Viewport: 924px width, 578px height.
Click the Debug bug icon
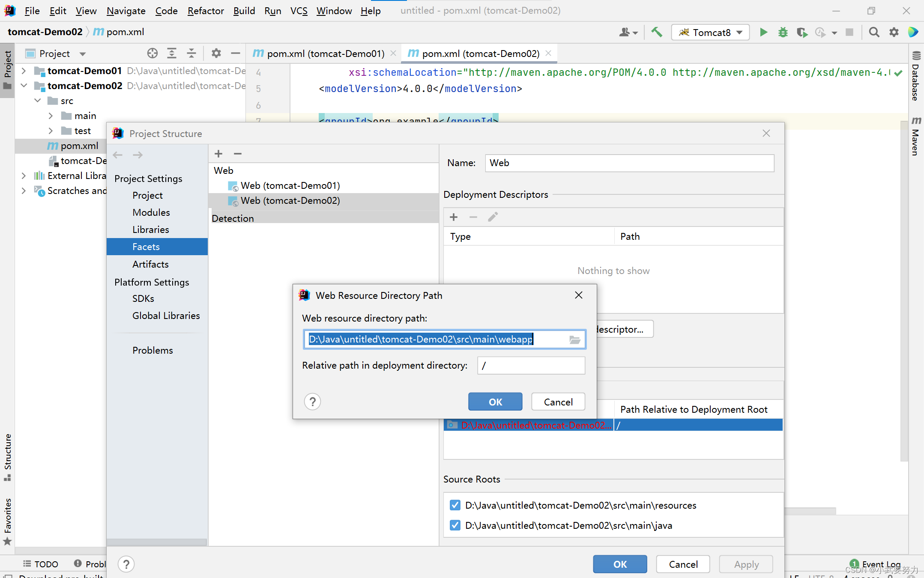tap(783, 33)
